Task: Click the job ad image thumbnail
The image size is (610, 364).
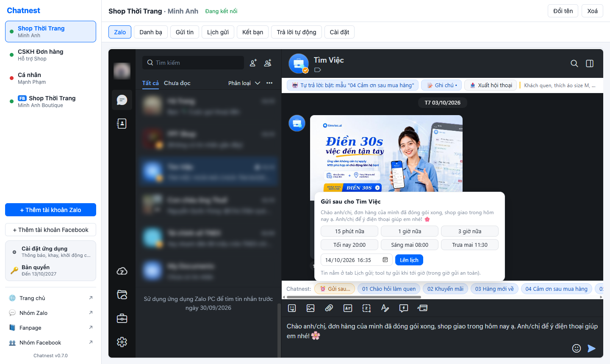Action: pos(386,154)
